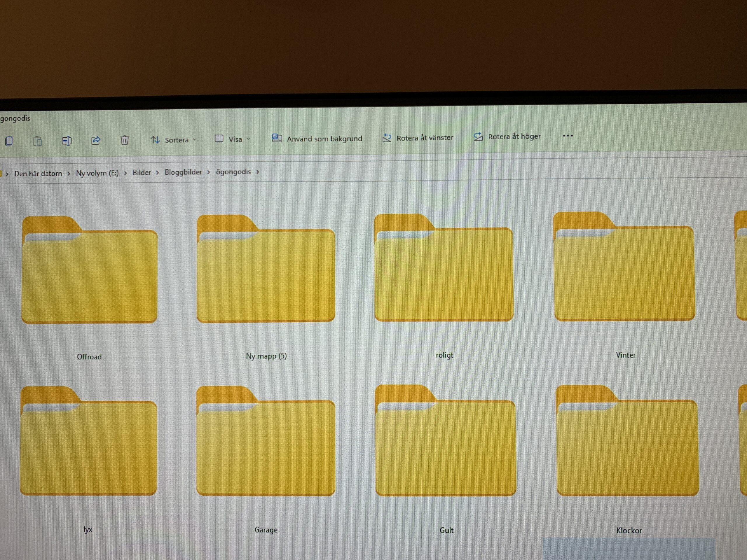The image size is (747, 560).
Task: Select the Gult folder icon
Action: pyautogui.click(x=446, y=440)
